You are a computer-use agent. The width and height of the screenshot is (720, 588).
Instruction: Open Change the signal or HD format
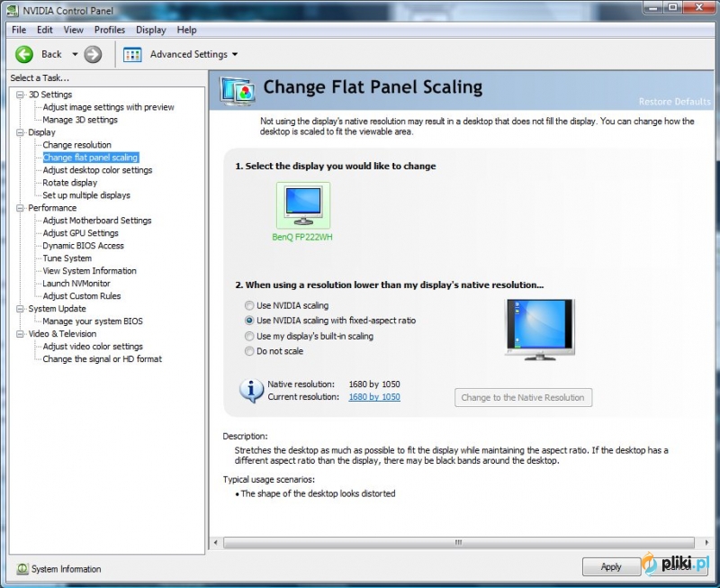[x=103, y=359]
